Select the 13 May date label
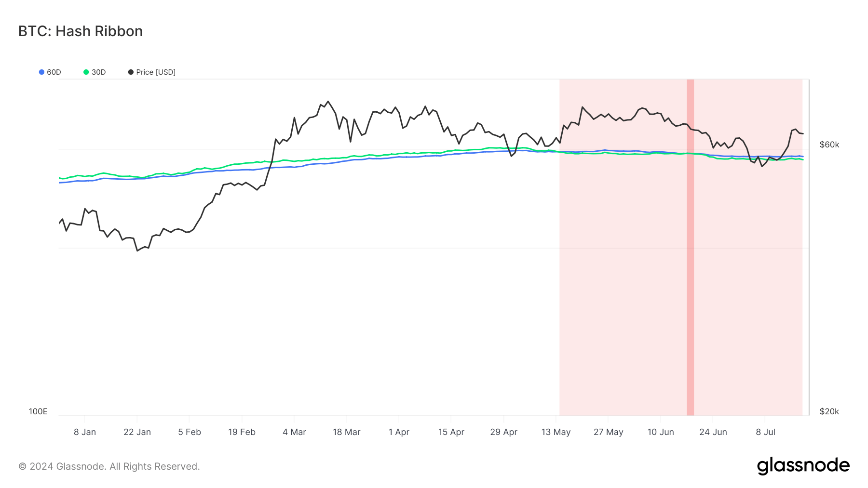This screenshot has width=868, height=488. coord(556,432)
